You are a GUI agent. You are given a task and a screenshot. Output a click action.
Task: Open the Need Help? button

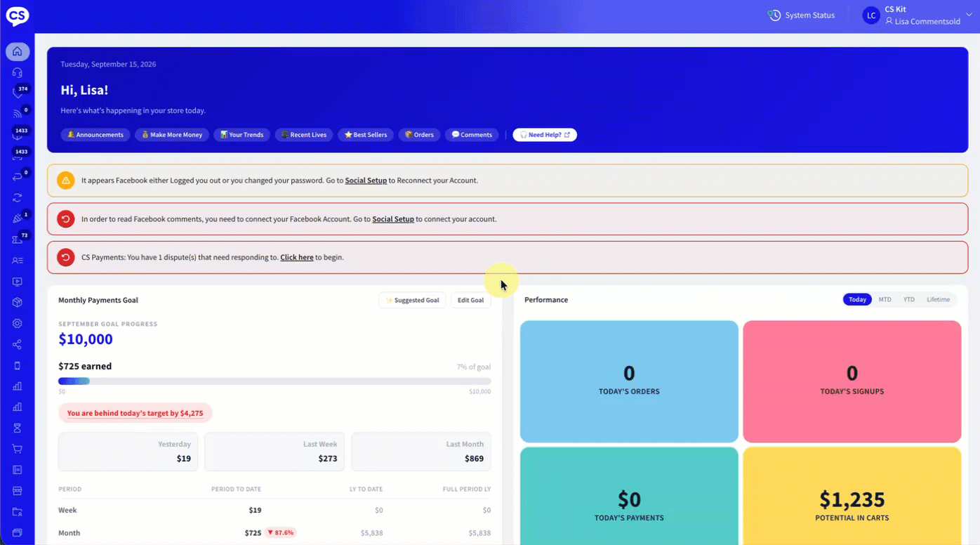[545, 135]
